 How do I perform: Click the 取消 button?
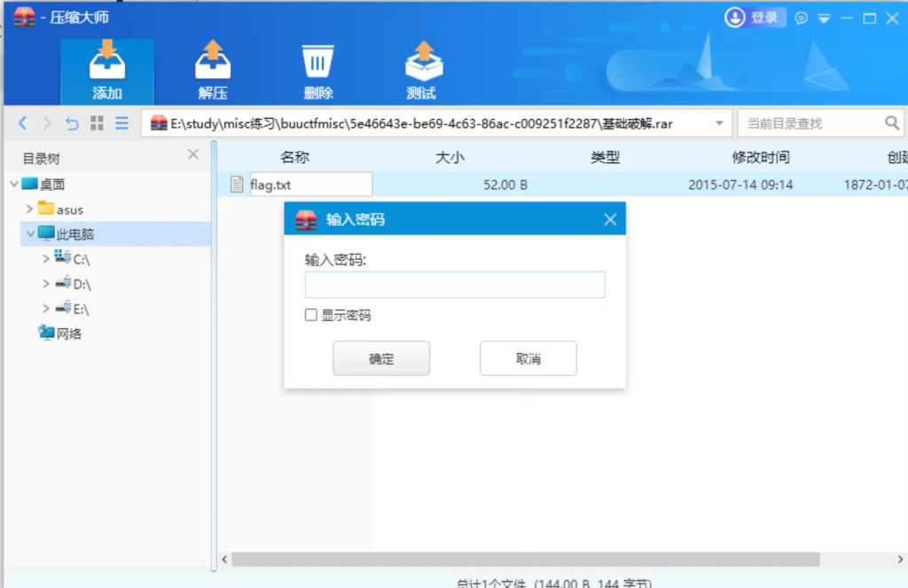pyautogui.click(x=528, y=358)
